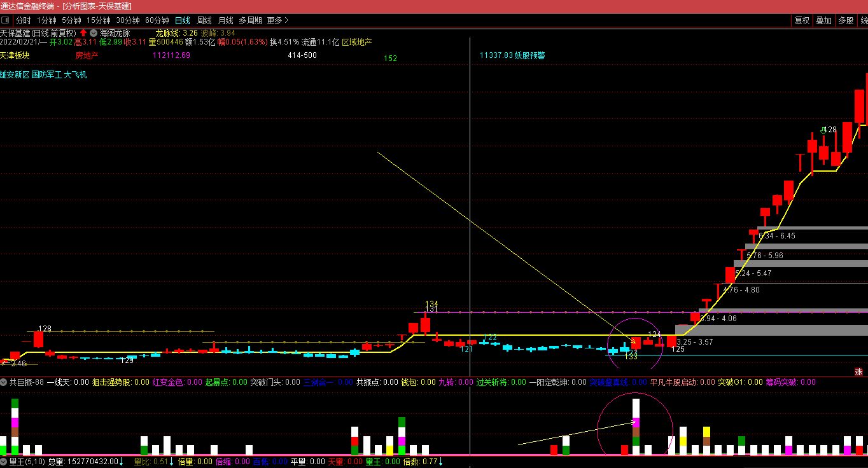
Task: Click the 4.76 - 4.80 gap label
Action: click(x=741, y=290)
